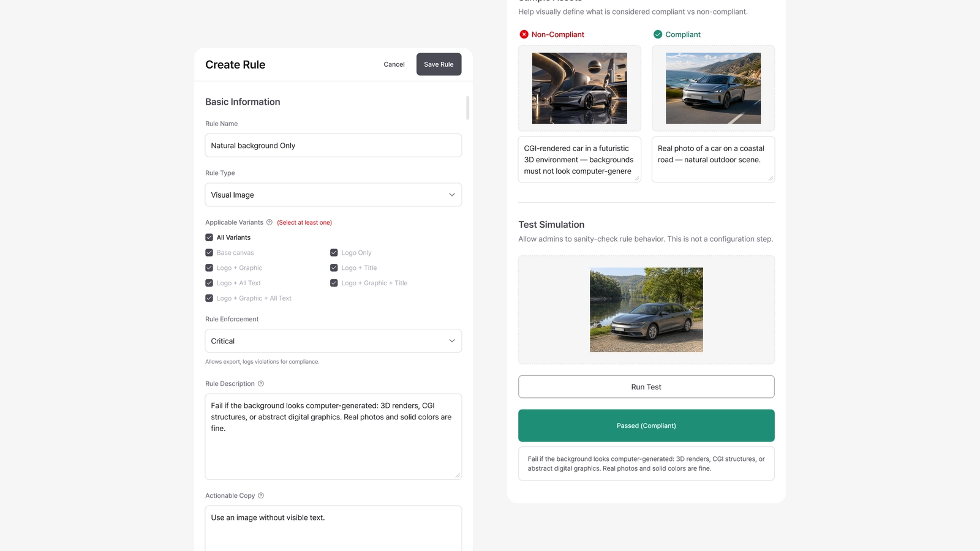Select the futuristic CGI car thumbnail
The image size is (980, 551).
point(579,88)
